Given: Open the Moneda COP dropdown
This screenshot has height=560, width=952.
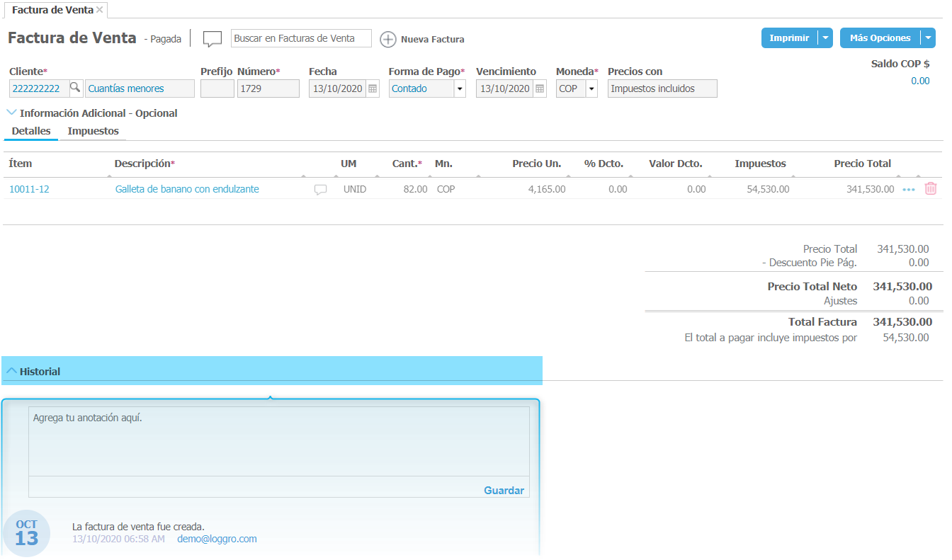Looking at the screenshot, I should (591, 89).
